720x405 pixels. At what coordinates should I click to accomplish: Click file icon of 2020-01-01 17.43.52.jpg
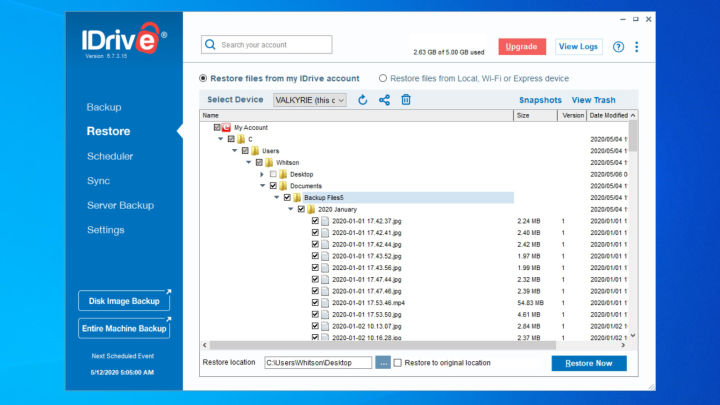tap(325, 256)
